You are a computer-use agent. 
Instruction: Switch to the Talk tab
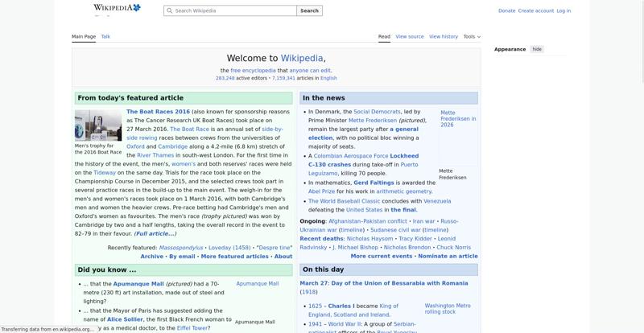pyautogui.click(x=105, y=36)
